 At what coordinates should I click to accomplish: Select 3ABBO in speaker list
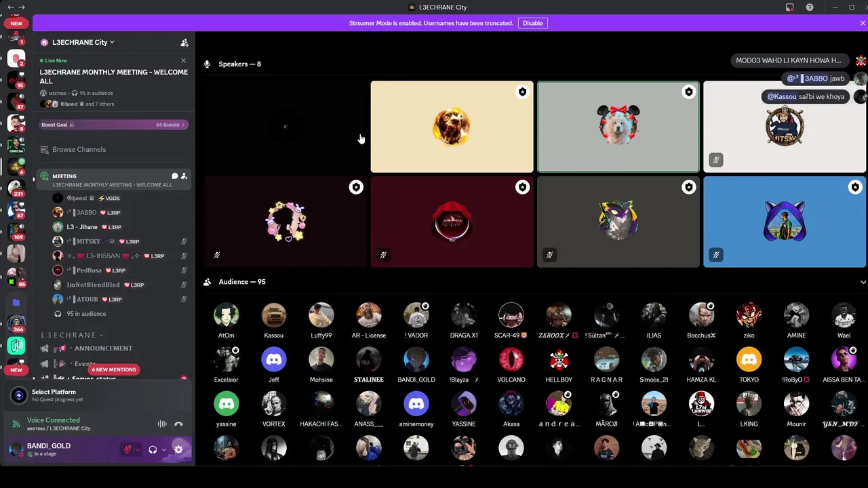(x=113, y=213)
